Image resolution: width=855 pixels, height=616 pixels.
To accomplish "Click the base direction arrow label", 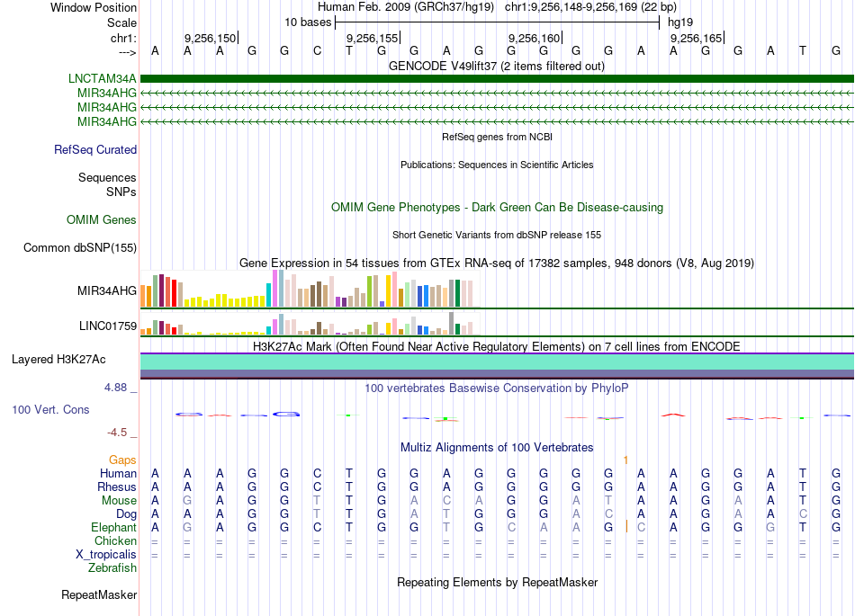I will click(x=128, y=52).
